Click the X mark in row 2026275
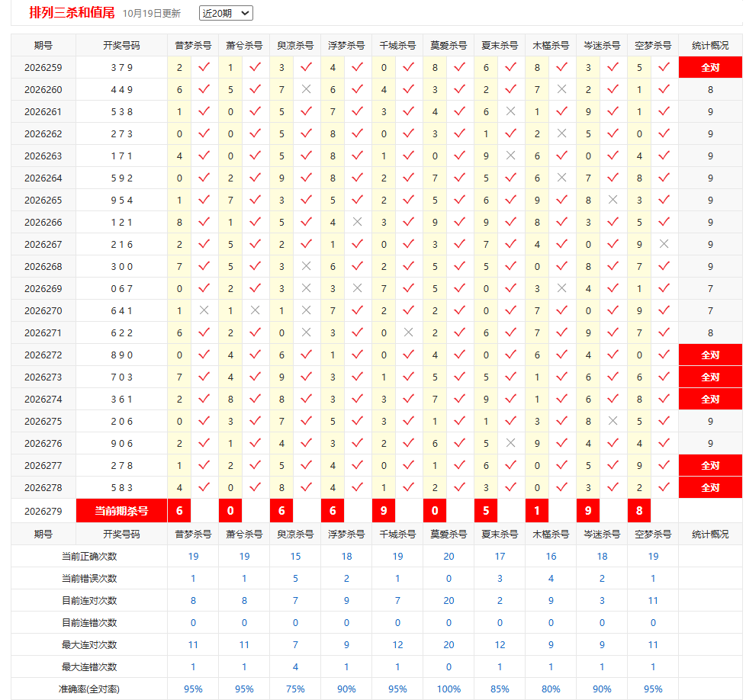Screen dimensions: 746x700 coord(613,421)
